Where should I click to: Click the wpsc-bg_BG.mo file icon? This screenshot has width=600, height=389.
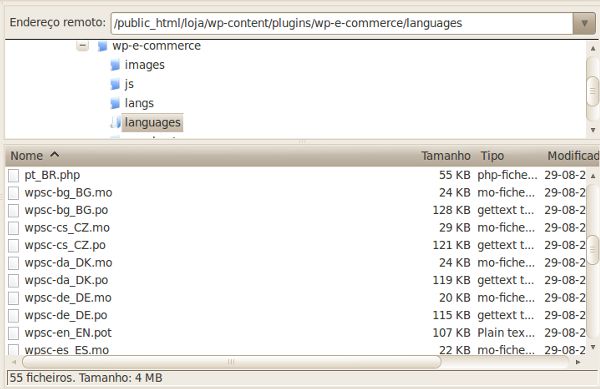coord(13,193)
